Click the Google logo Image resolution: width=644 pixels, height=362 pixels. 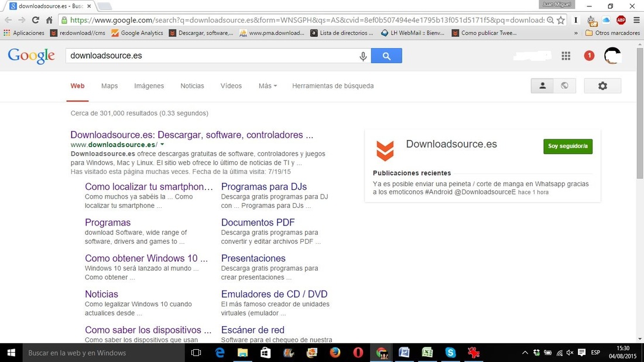click(31, 56)
